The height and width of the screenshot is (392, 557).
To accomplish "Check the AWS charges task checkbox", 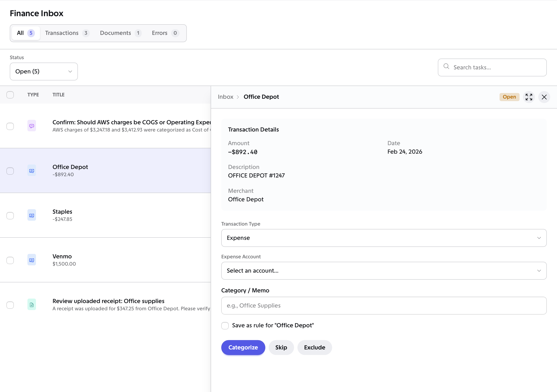I will [10, 126].
